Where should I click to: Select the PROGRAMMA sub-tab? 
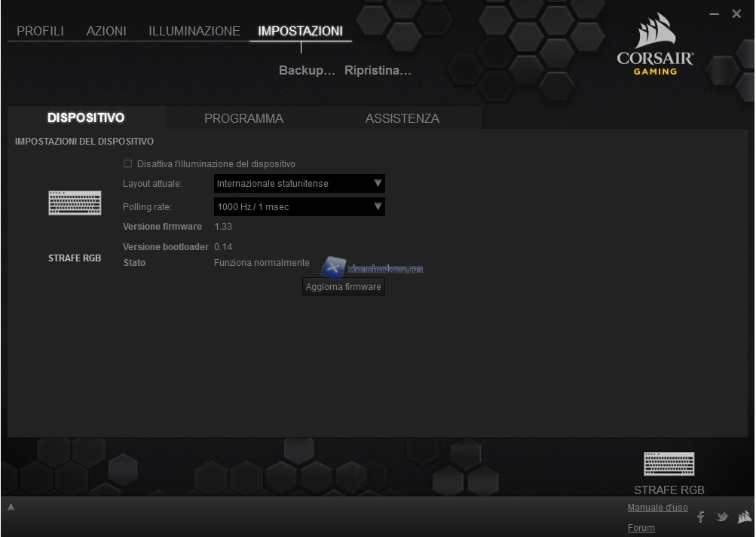pos(243,118)
